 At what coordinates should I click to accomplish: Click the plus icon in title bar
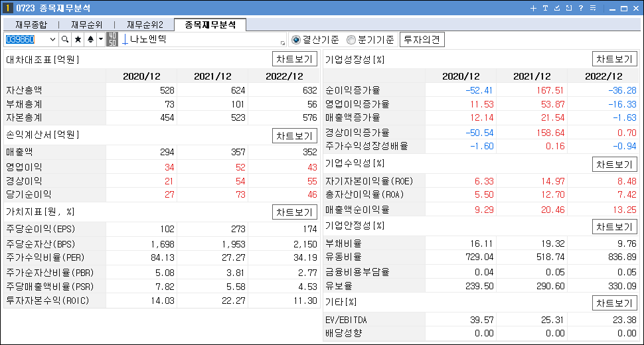[x=533, y=8]
